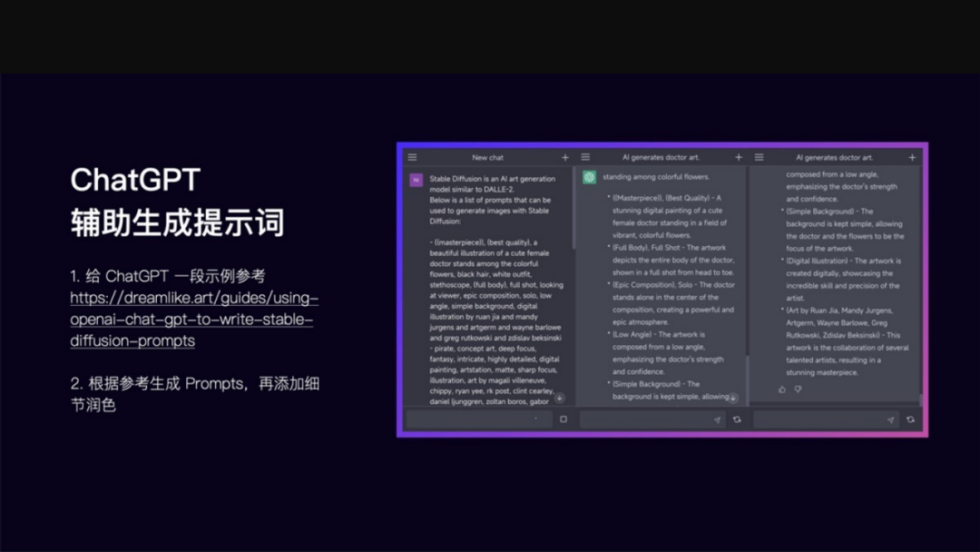Open hamburger menu of the middle chat panel
This screenshot has height=552, width=980.
(x=585, y=158)
